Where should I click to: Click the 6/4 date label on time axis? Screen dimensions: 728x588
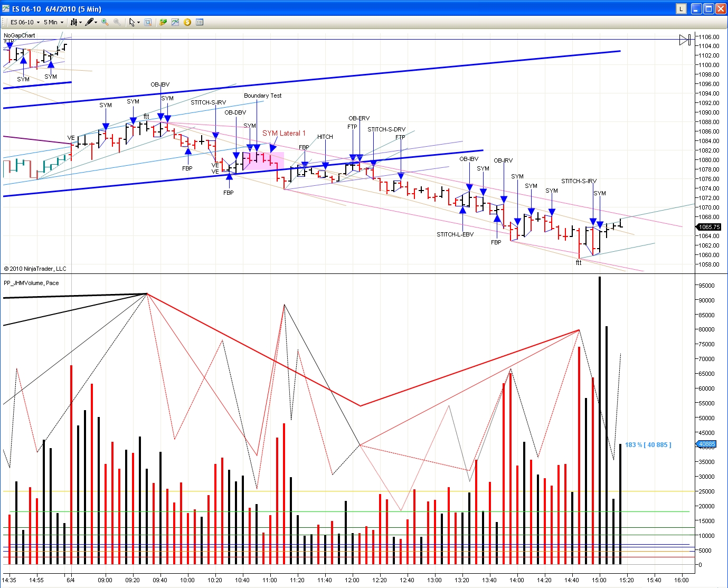(71, 580)
